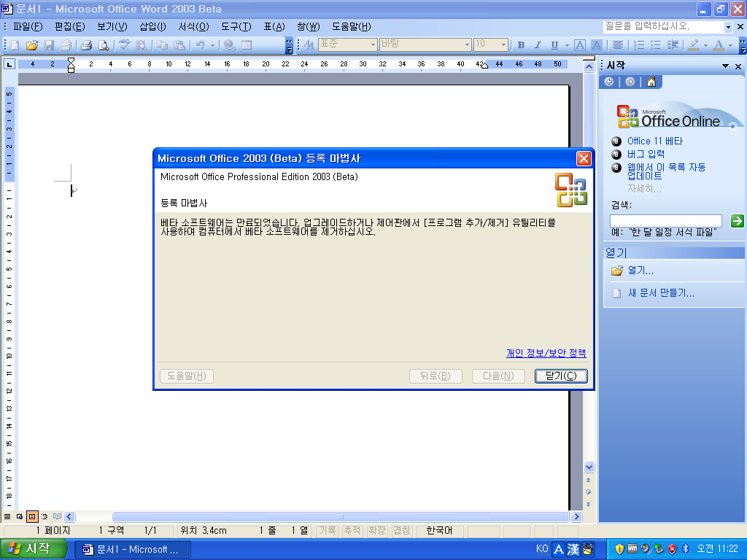Image resolution: width=747 pixels, height=560 pixels.
Task: Open the 보기(V) menu
Action: pyautogui.click(x=112, y=27)
